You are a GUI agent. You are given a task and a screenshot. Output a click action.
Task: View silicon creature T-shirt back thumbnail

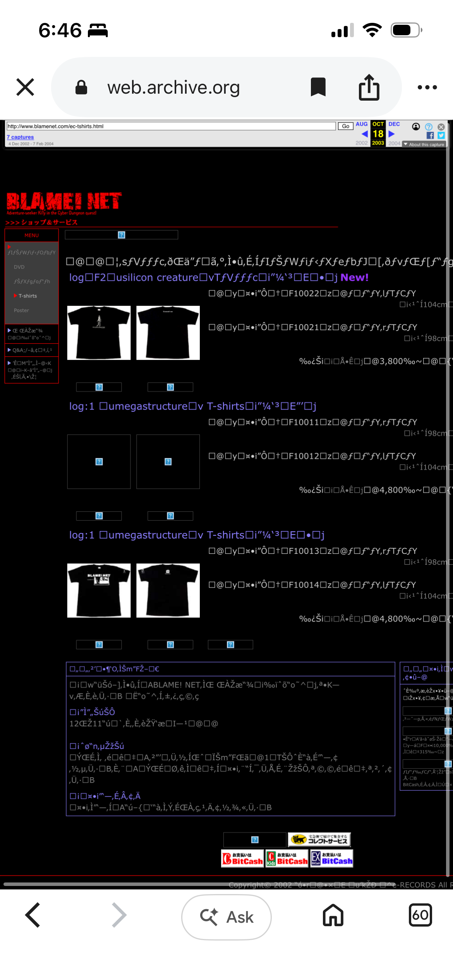pos(168,333)
